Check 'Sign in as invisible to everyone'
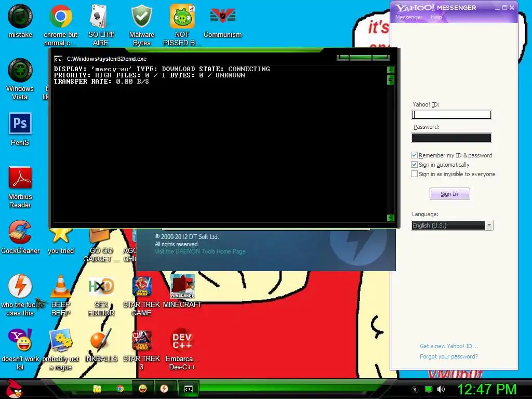This screenshot has height=399, width=532. click(x=414, y=174)
